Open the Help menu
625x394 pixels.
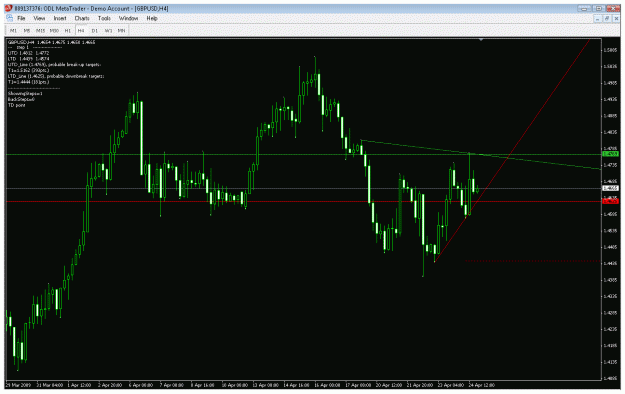[x=152, y=18]
